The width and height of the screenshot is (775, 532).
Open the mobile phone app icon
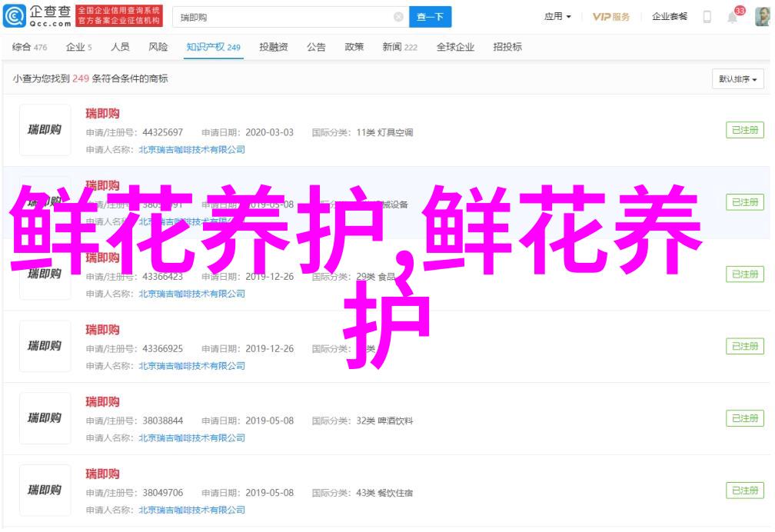coord(707,17)
